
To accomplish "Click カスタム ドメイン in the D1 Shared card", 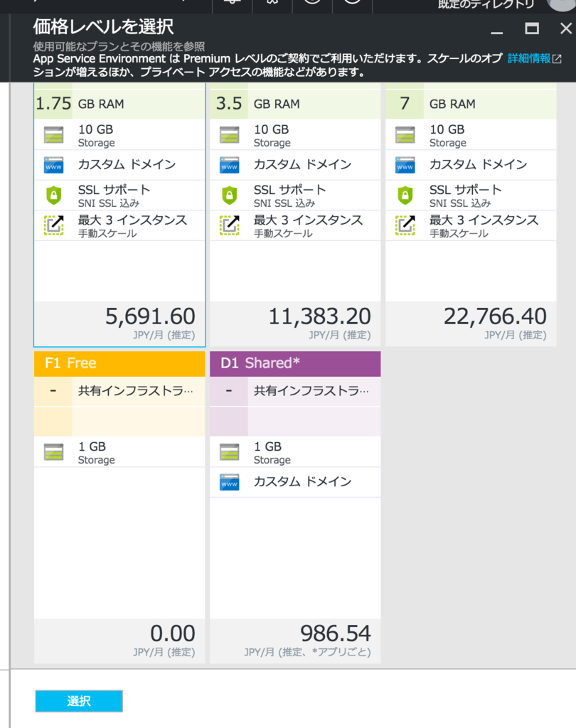I will tap(302, 481).
